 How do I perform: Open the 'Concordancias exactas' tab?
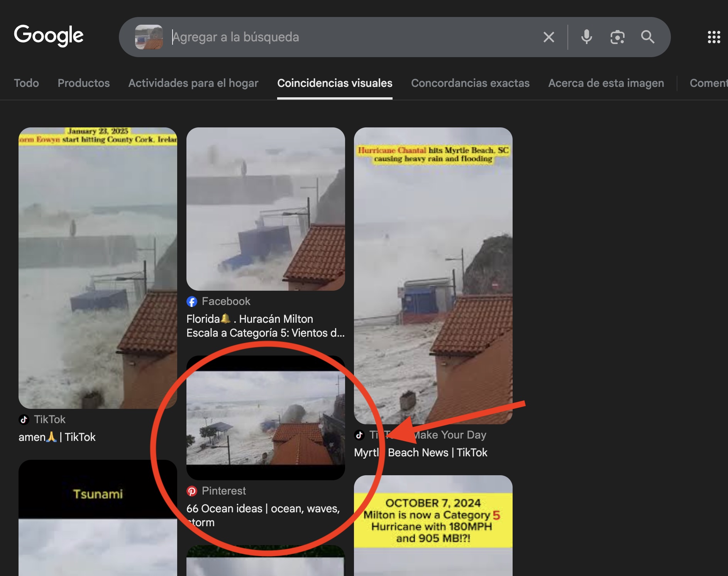470,83
